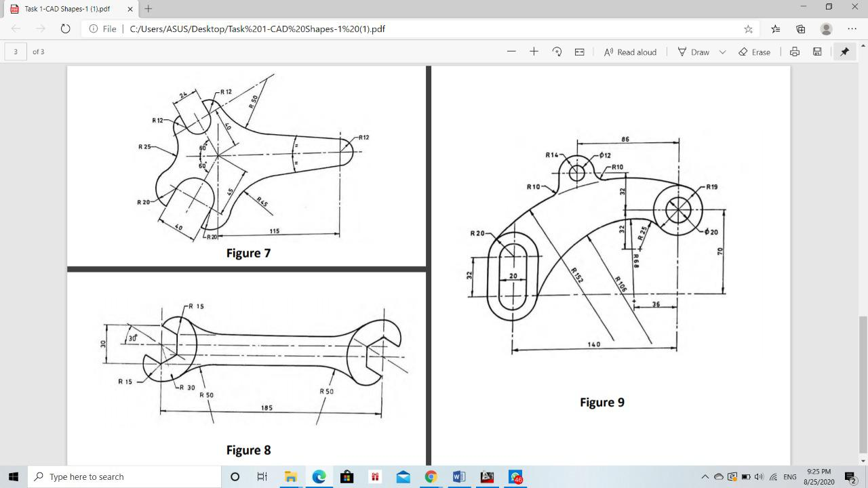Open a new browser tab
868x488 pixels.
tap(147, 10)
